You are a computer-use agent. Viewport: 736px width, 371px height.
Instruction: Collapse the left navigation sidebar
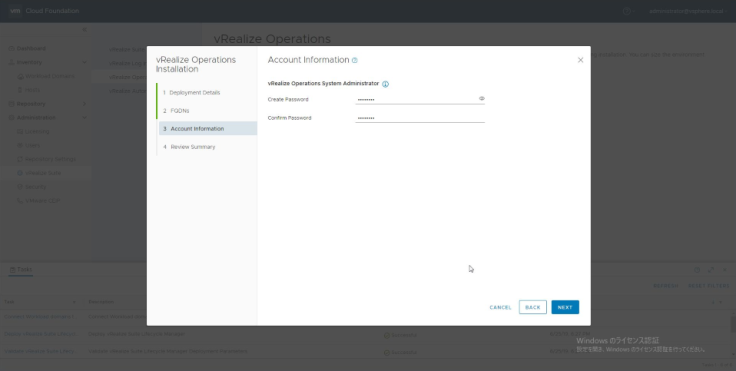pyautogui.click(x=84, y=30)
